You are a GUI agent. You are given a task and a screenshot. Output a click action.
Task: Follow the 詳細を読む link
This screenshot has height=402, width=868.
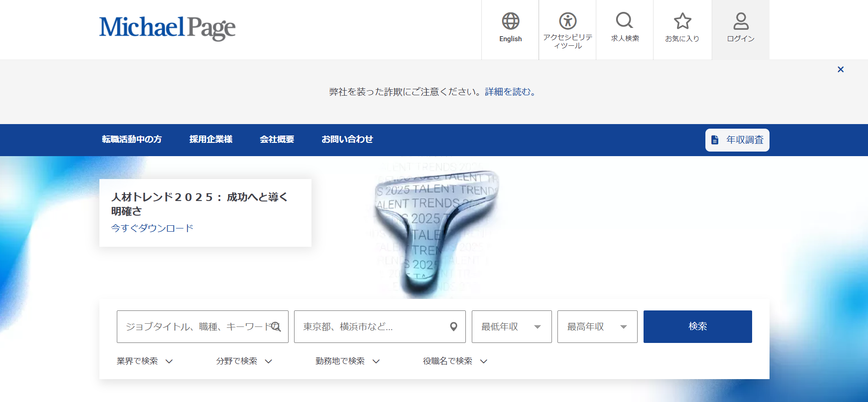pyautogui.click(x=510, y=92)
